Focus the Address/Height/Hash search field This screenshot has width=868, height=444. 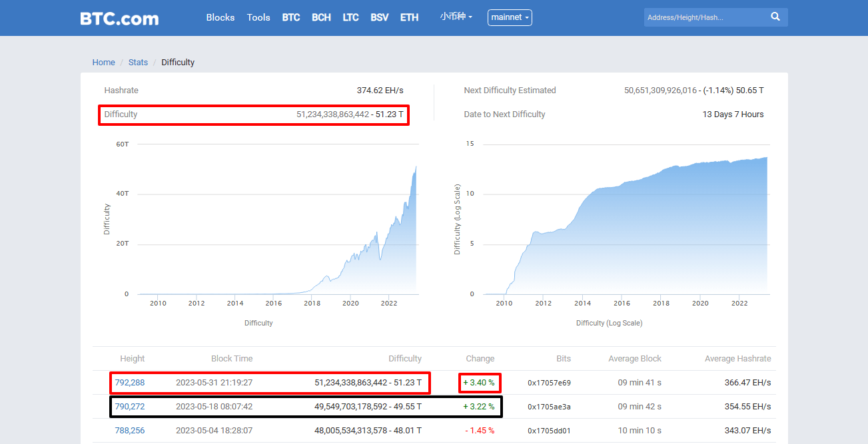pyautogui.click(x=704, y=17)
